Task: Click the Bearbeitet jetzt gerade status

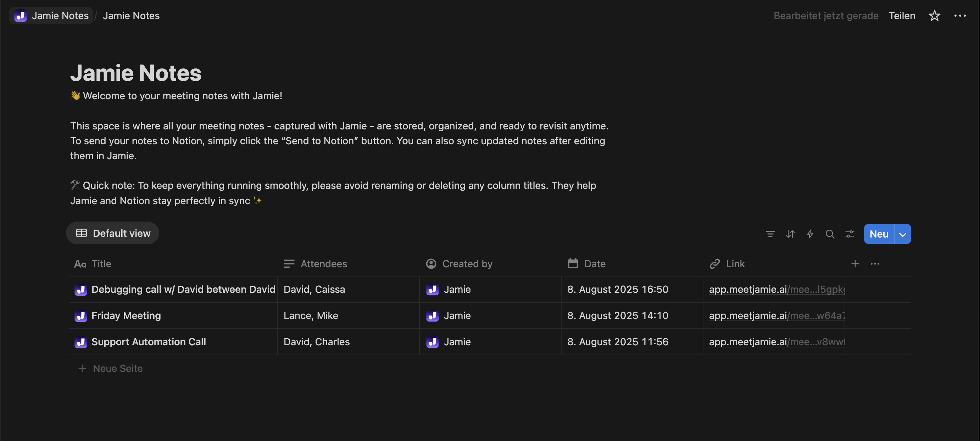Action: click(x=826, y=16)
